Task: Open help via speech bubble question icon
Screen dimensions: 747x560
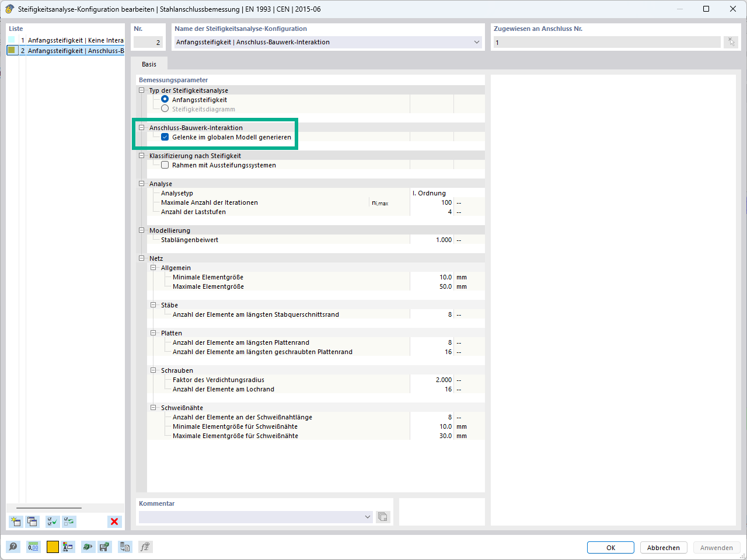Action: click(x=13, y=547)
